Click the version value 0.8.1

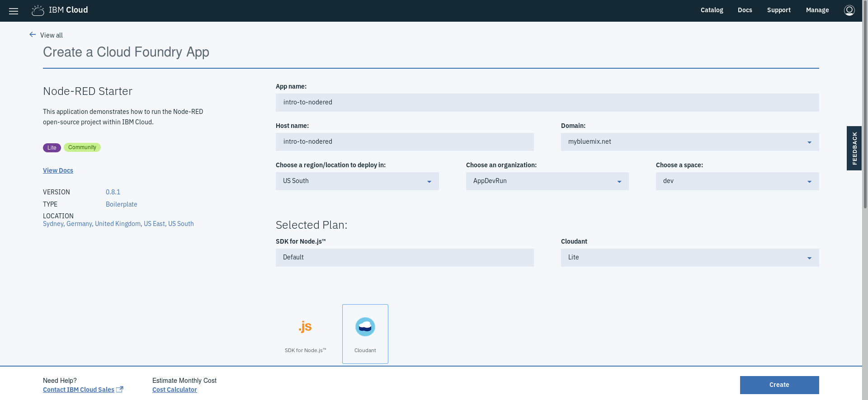113,192
